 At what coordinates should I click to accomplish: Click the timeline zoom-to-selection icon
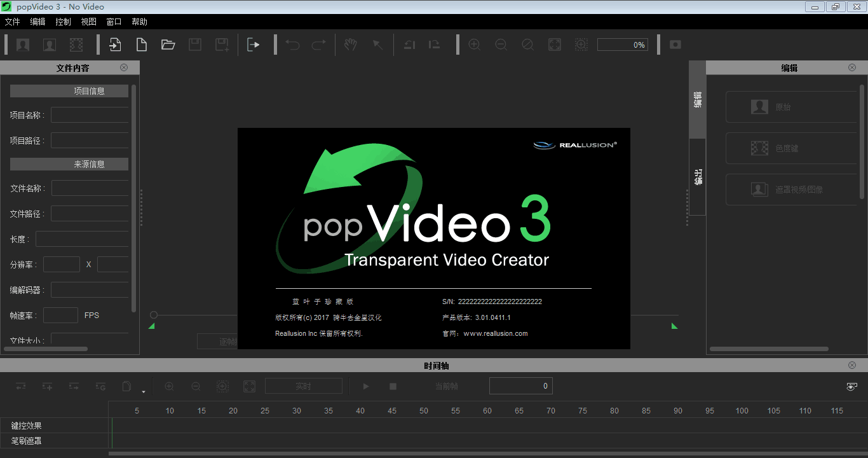(222, 386)
